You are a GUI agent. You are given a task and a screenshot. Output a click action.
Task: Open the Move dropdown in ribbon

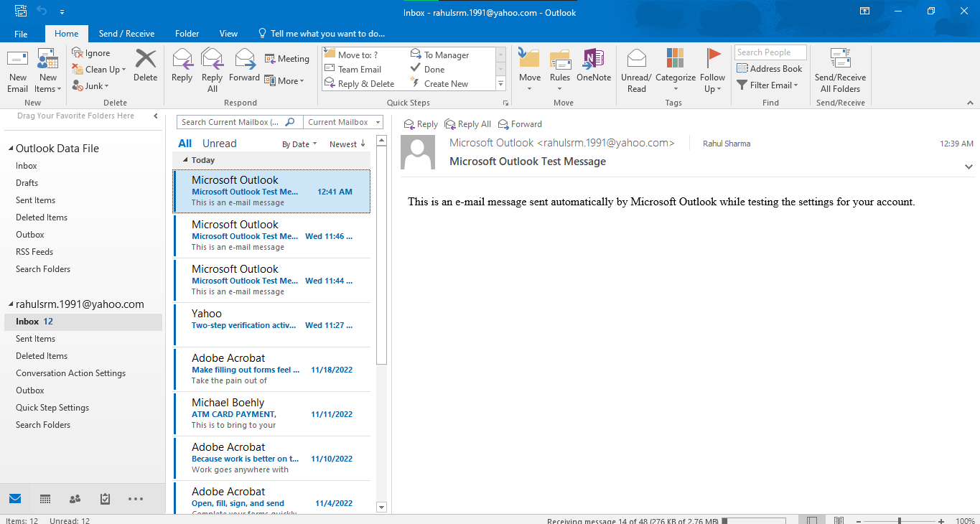529,70
